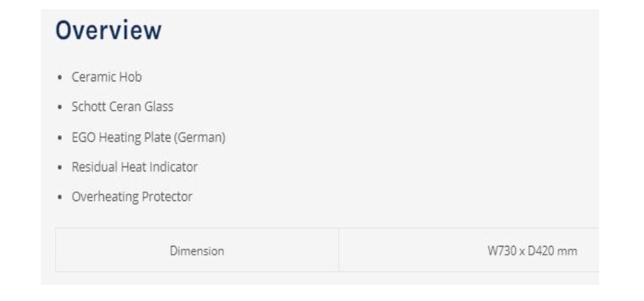This screenshot has width=644, height=301.
Task: Click the word Indicator in the list
Action: [x=173, y=167]
